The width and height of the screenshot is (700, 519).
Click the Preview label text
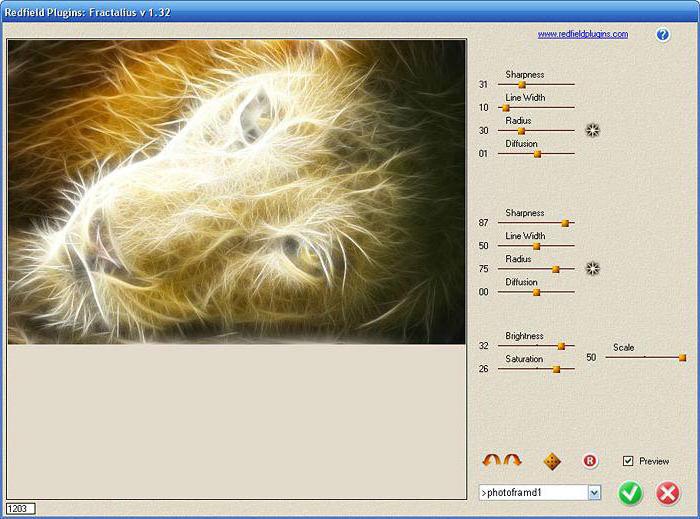coord(654,461)
